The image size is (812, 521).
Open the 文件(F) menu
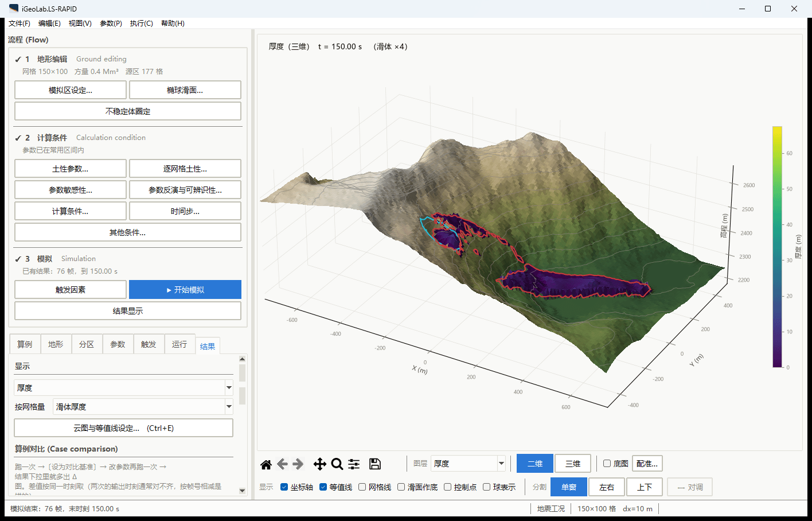pyautogui.click(x=19, y=24)
